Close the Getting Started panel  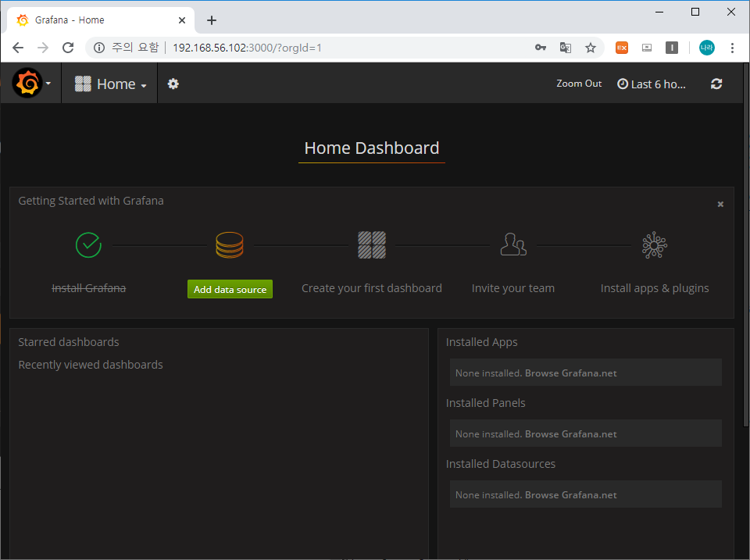720,204
